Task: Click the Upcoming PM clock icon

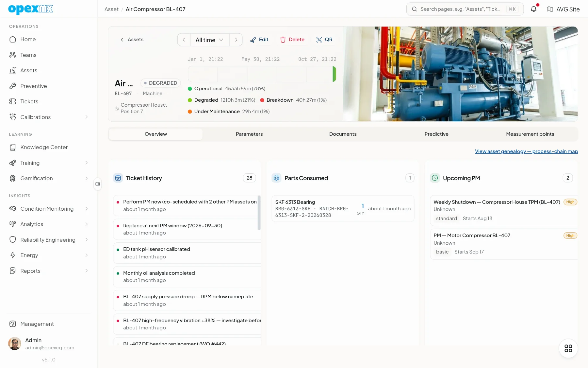Action: tap(435, 178)
